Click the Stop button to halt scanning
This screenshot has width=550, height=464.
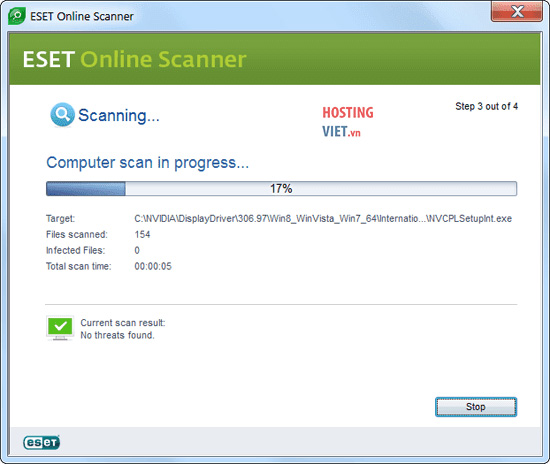coord(476,407)
